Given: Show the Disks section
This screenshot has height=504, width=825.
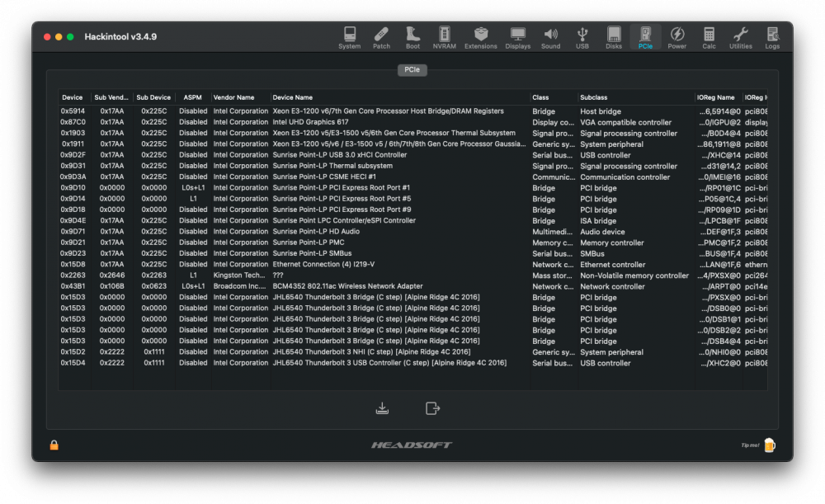Looking at the screenshot, I should click(614, 38).
